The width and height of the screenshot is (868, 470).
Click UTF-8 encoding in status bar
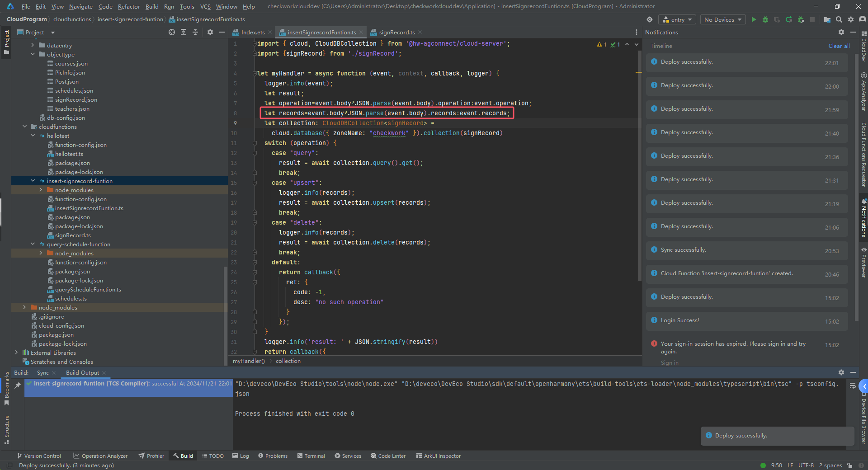806,465
